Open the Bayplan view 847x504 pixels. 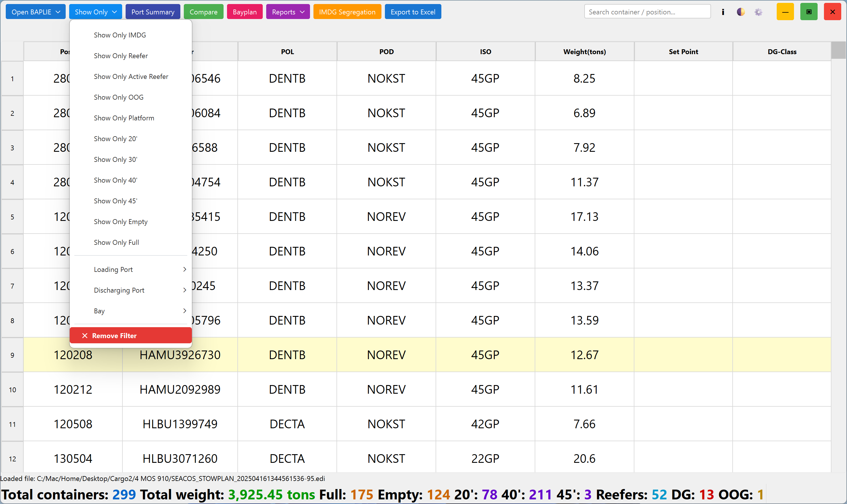(245, 12)
